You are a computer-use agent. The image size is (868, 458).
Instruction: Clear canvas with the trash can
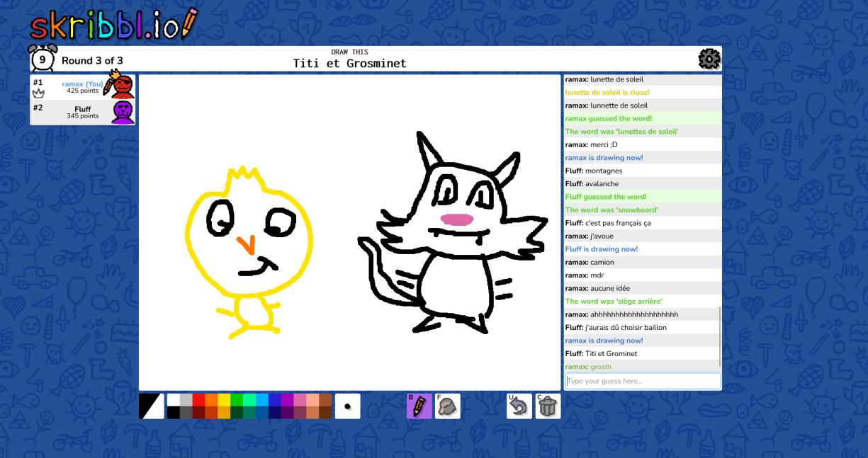(548, 406)
